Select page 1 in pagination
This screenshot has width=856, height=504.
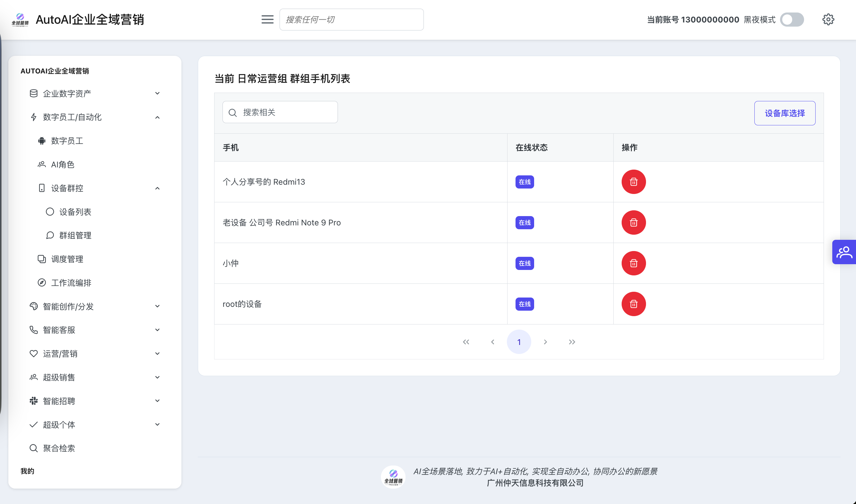click(519, 342)
